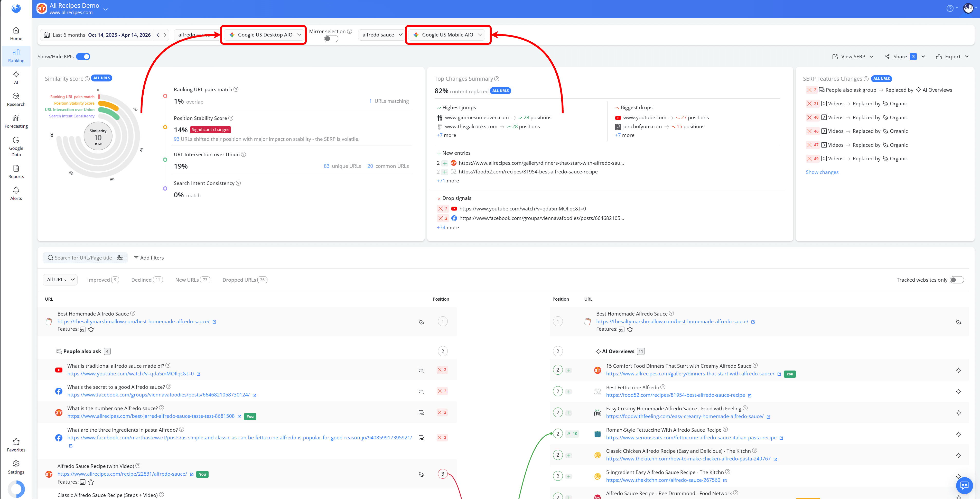Switch to the Improved tab

coord(102,280)
